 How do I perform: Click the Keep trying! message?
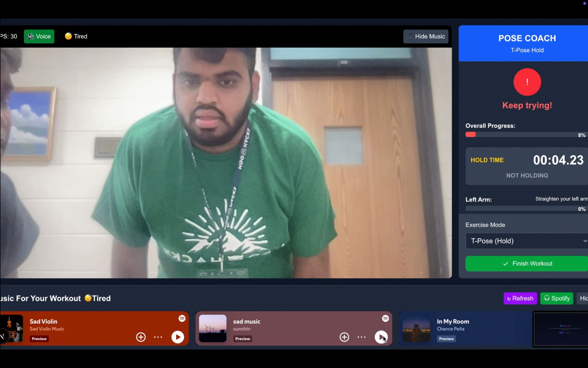[527, 105]
